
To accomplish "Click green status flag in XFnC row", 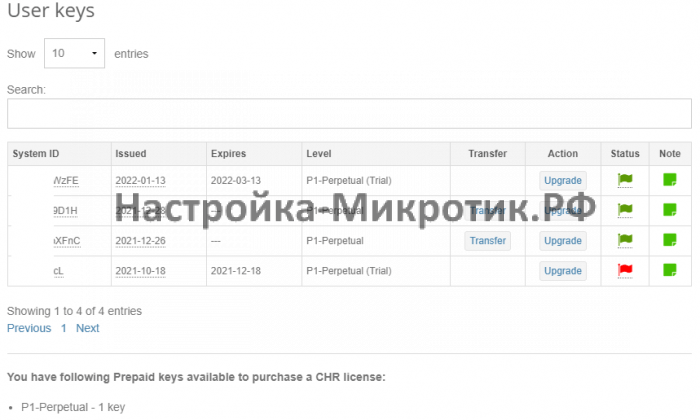I will pos(625,240).
